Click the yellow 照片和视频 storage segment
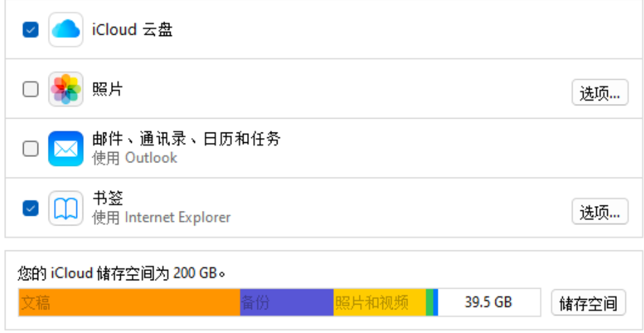 click(380, 302)
